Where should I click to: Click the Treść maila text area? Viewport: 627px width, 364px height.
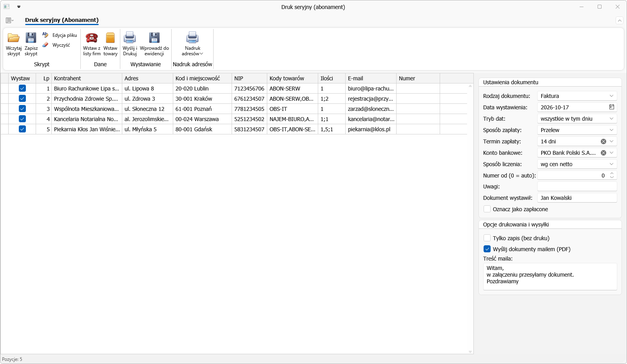tap(550, 277)
